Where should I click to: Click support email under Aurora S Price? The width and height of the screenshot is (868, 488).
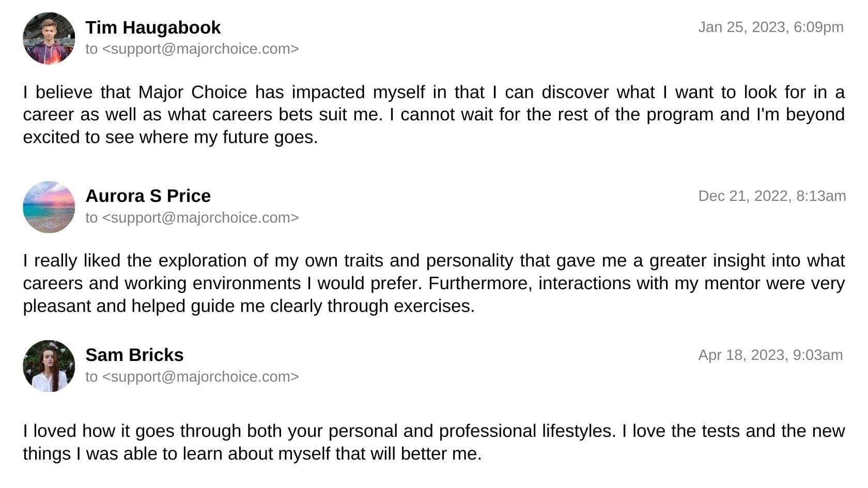[200, 217]
